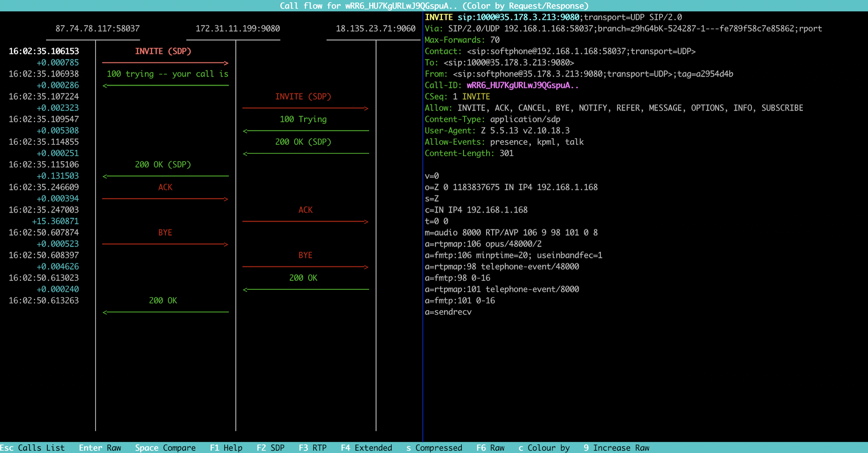Click F6 Raw in the footer
This screenshot has width=868, height=453.
tap(490, 448)
